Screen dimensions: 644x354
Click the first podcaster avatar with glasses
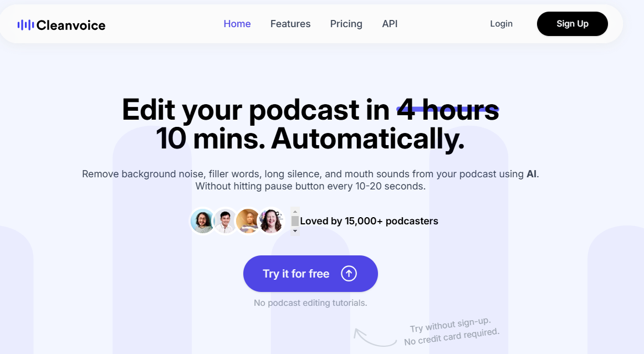[203, 221]
